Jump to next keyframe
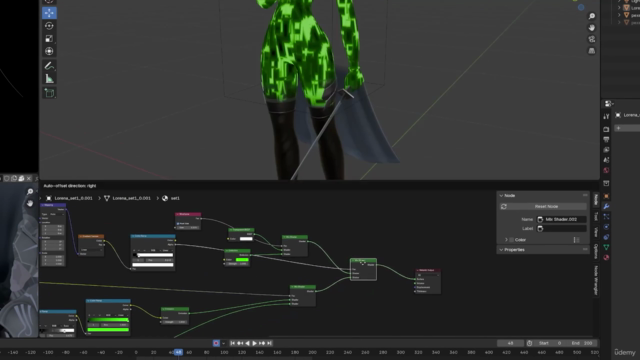Image resolution: width=640 pixels, height=360 pixels. pyautogui.click(x=262, y=343)
